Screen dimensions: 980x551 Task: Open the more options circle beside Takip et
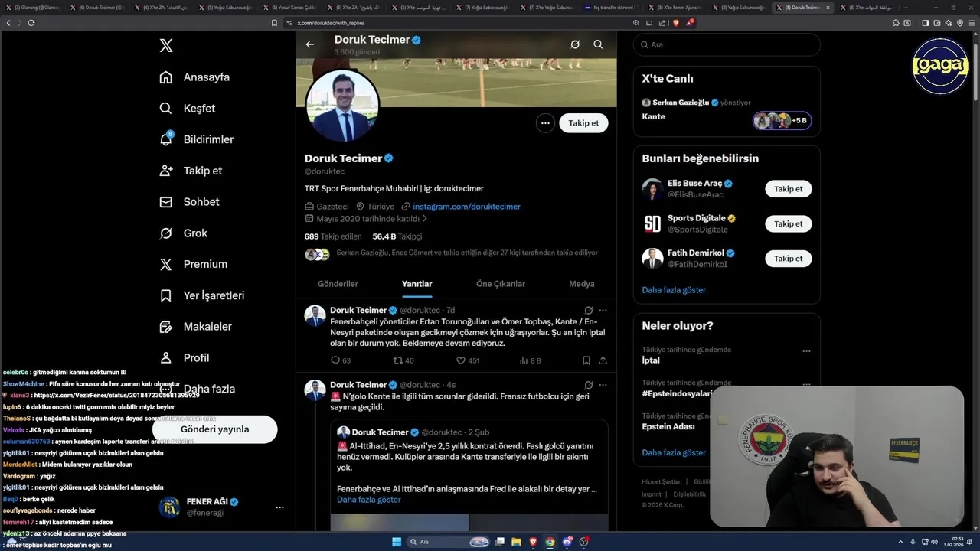[545, 122]
